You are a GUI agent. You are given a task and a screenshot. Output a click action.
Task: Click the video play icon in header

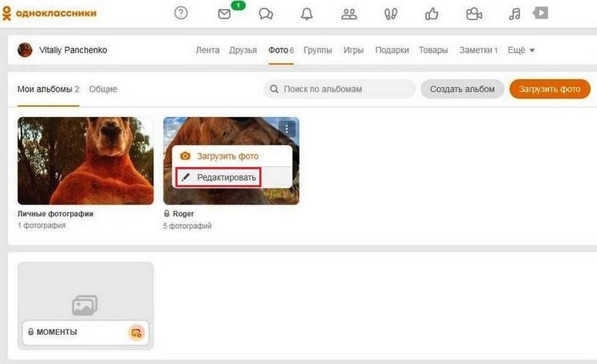click(540, 13)
